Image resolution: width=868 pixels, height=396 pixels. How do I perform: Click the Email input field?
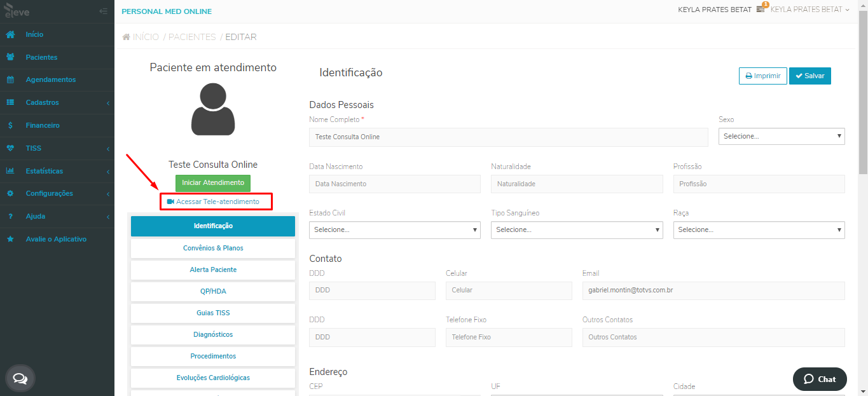point(713,290)
